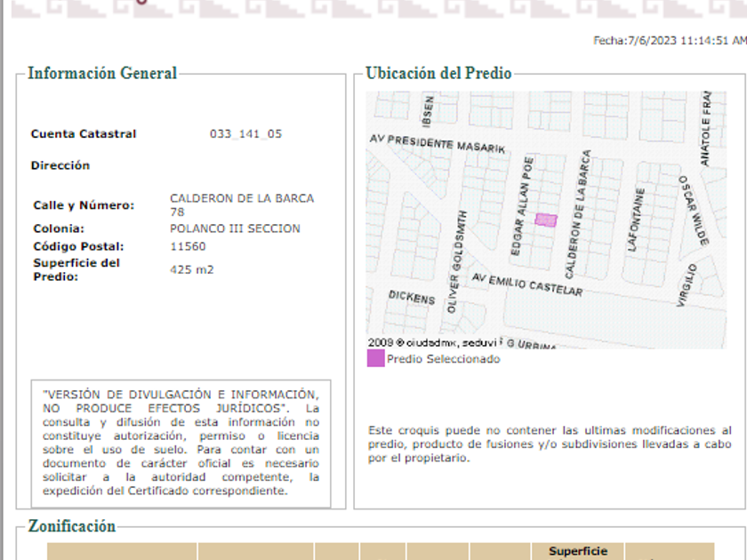747x560 pixels.
Task: Select the Dickens street label on the map
Action: (x=412, y=297)
